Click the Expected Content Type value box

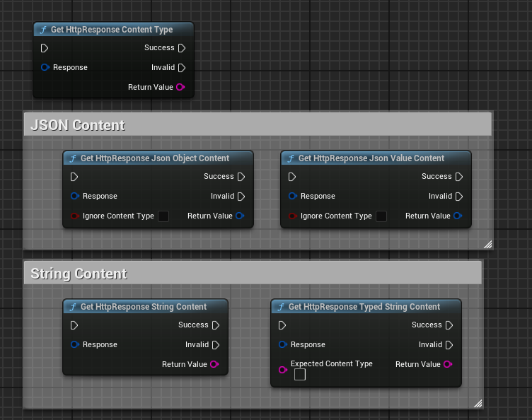point(300,375)
